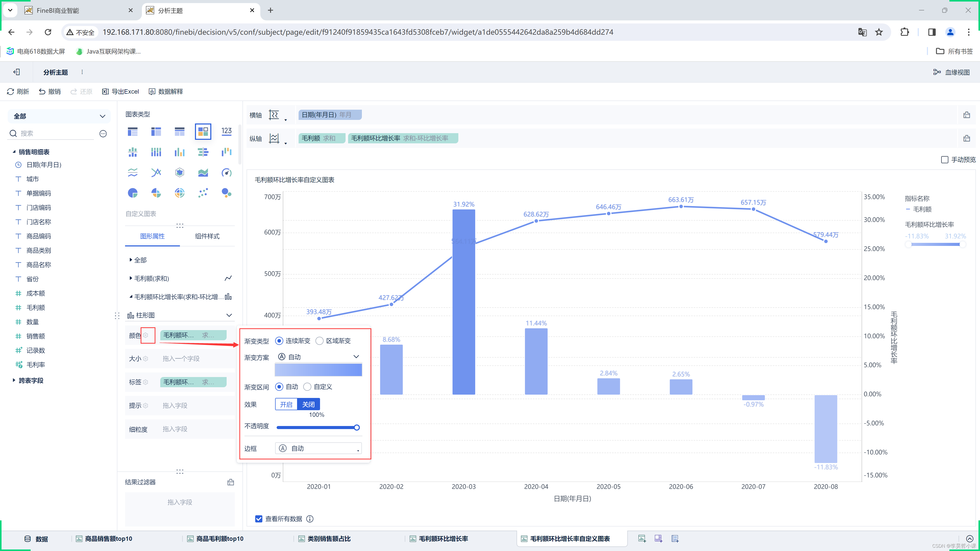
Task: Switch to 图形属性 tab
Action: point(152,236)
